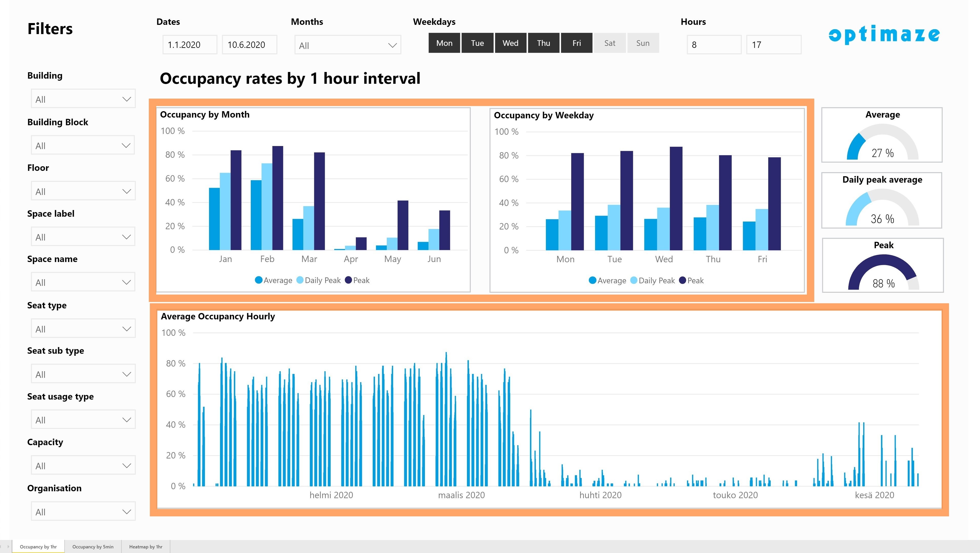
Task: Open the Heatmap by 1hr tab
Action: [x=146, y=547]
